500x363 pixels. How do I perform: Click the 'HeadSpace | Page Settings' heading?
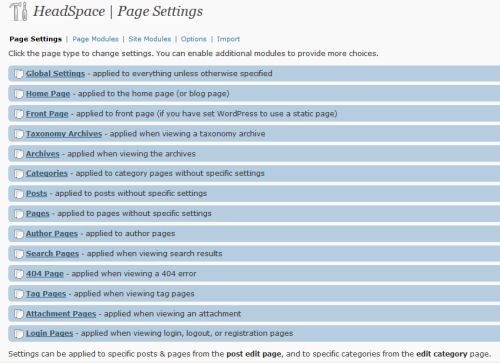click(118, 11)
